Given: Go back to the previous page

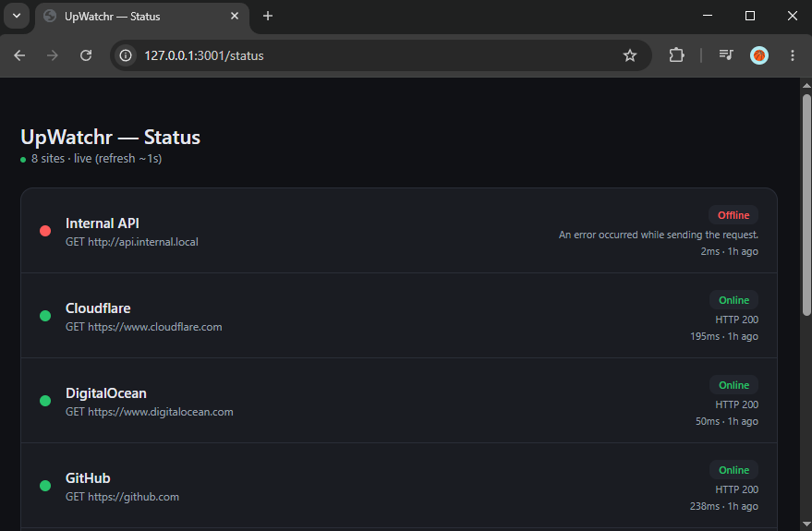Looking at the screenshot, I should click(x=19, y=55).
